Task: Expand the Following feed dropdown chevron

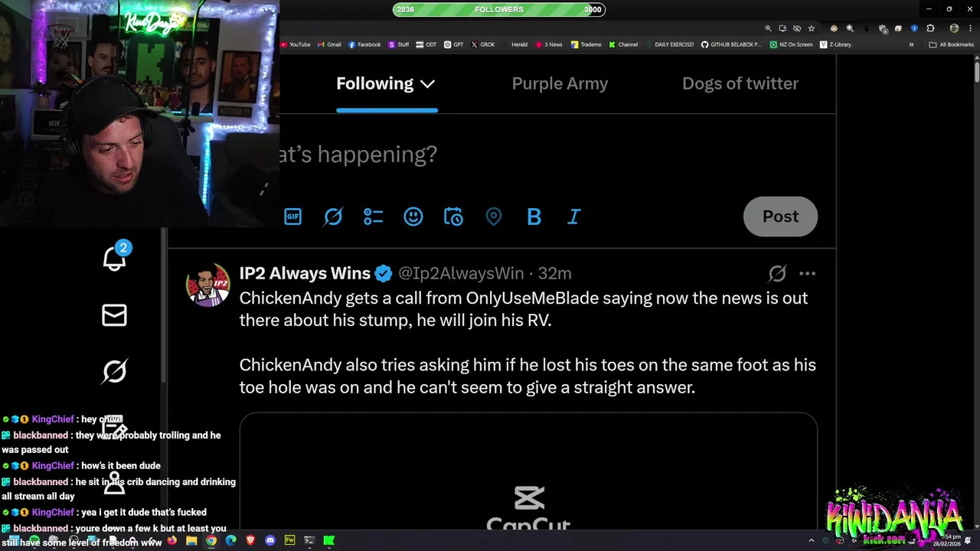Action: [x=427, y=84]
